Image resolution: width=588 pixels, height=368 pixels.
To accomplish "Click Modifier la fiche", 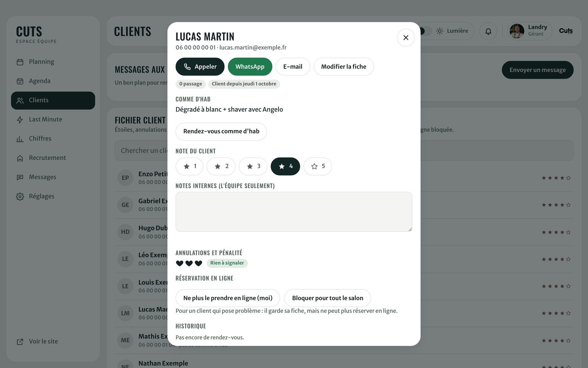I will (344, 67).
